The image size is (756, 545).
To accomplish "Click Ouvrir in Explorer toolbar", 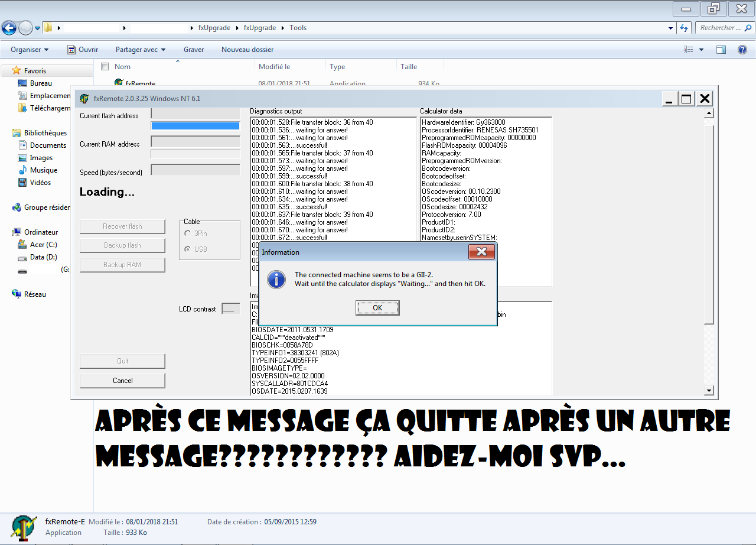I will pos(83,50).
